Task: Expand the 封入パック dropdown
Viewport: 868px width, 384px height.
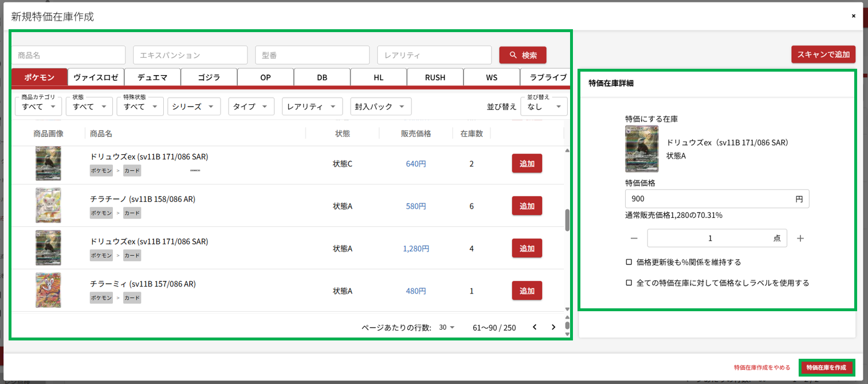Action: pos(380,107)
